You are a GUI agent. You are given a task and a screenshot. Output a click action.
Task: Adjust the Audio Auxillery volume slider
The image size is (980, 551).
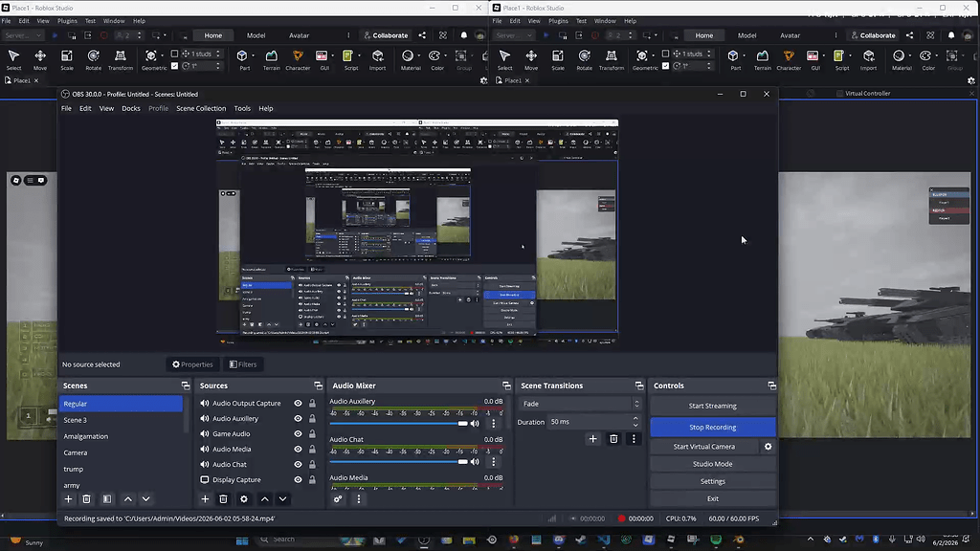coord(399,424)
